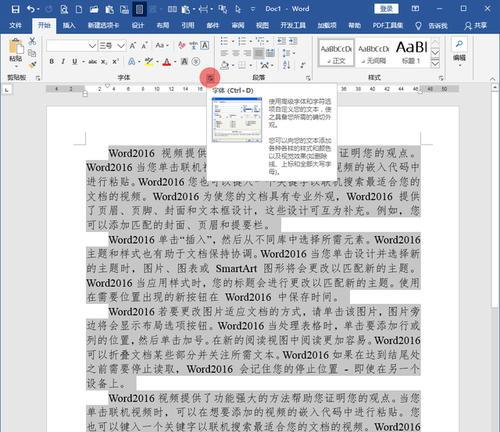Apply text effects with the glowing A icon
Image resolution: width=500 pixels, height=432 pixels.
coord(132,61)
